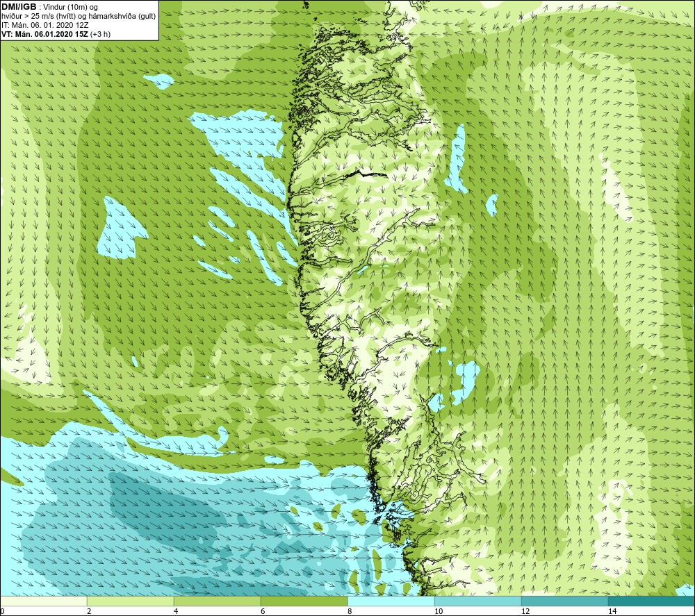Image resolution: width=695 pixels, height=616 pixels.
Task: Click the 'VT: Mán. 06.01.2020 15Z' line
Action: coord(44,34)
